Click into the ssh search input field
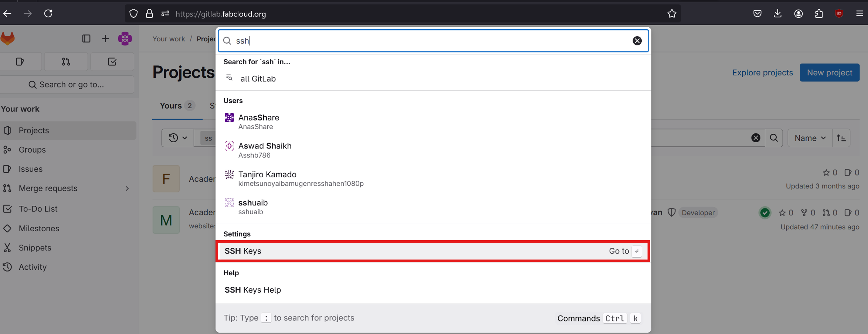This screenshot has height=334, width=868. 433,41
